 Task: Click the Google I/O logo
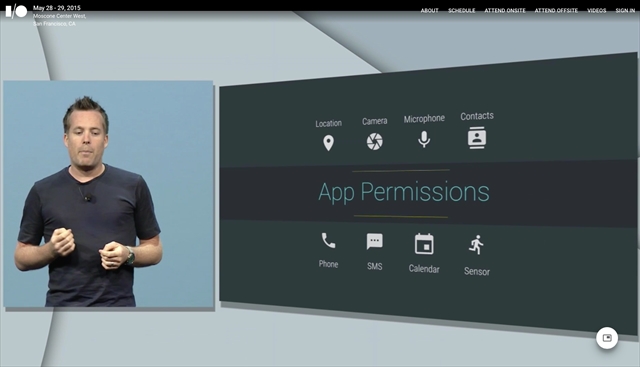point(16,11)
